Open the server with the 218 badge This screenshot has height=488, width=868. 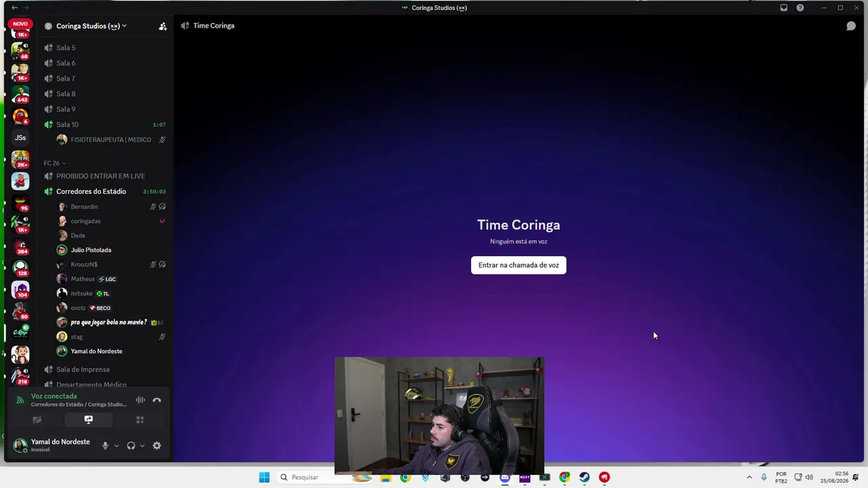coord(20,376)
